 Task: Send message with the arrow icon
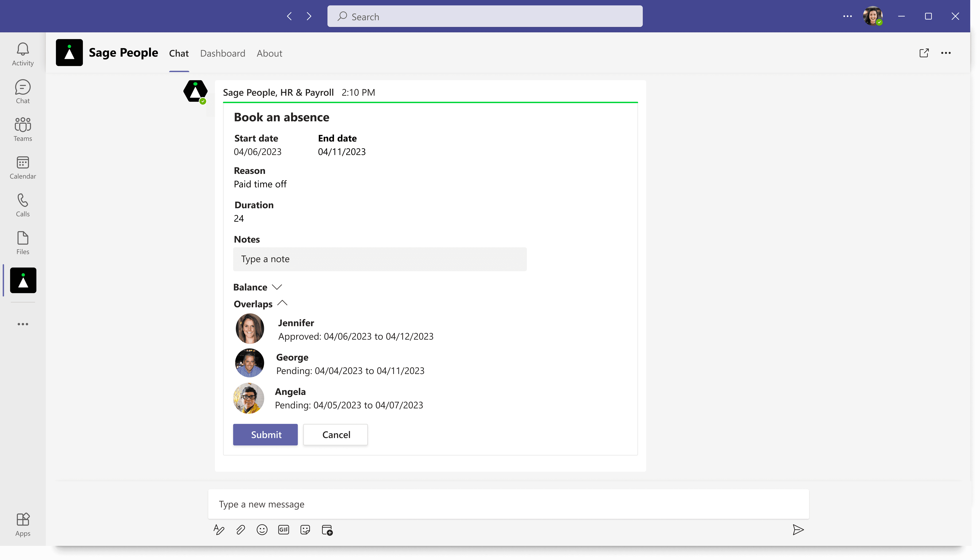pos(798,530)
